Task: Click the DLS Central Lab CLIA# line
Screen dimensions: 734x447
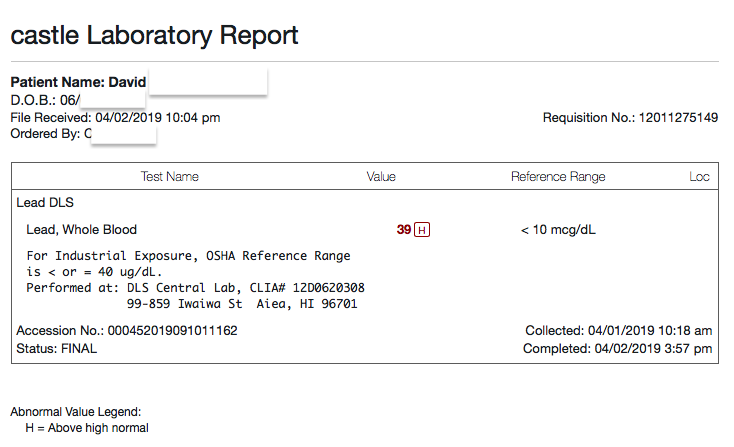Action: tap(195, 288)
